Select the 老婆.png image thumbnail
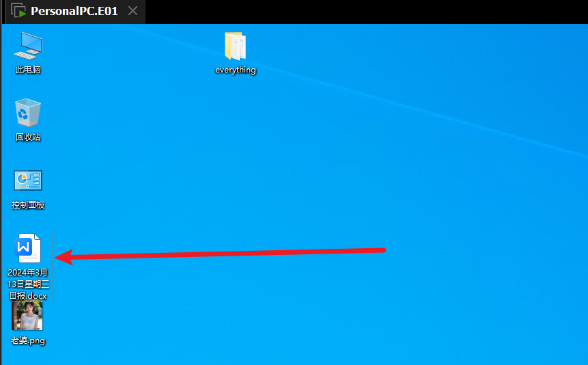Image resolution: width=588 pixels, height=365 pixels. click(28, 316)
